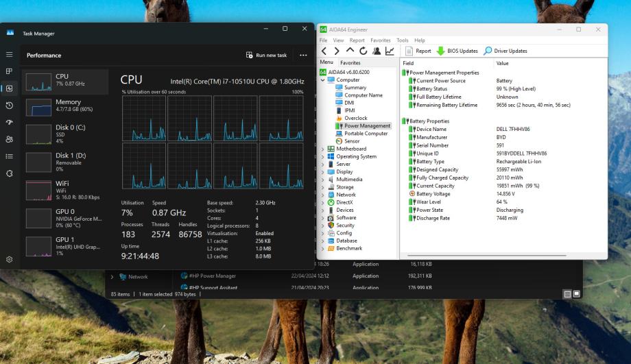Select the Memory performance entry
The image size is (631, 364).
click(65, 106)
